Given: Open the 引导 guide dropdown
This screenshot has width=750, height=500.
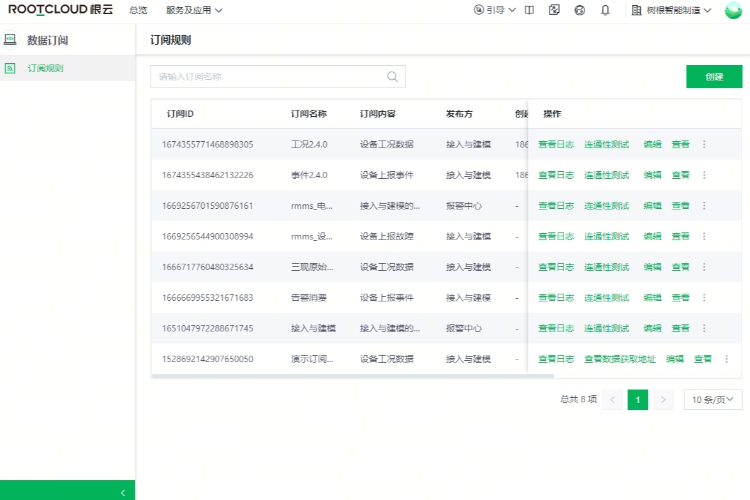Looking at the screenshot, I should coord(494,10).
